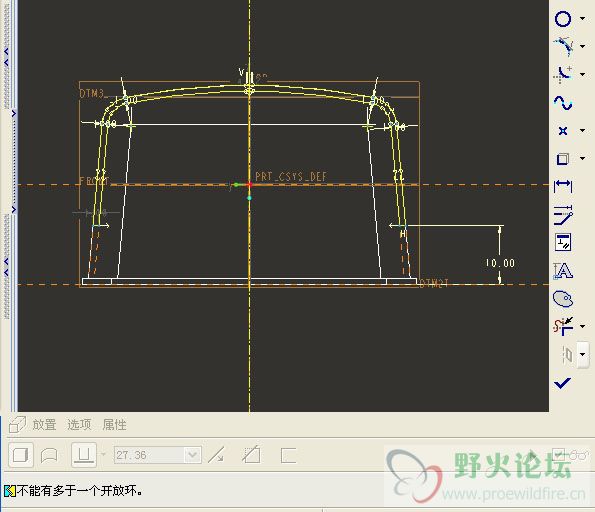Select the Mirror entities tool
The image size is (595, 512).
[568, 355]
